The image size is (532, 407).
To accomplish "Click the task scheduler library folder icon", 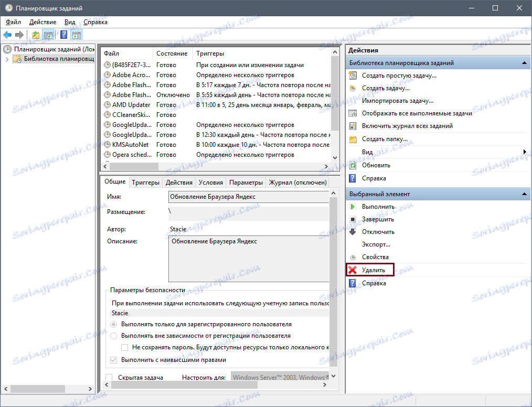I will [x=17, y=59].
